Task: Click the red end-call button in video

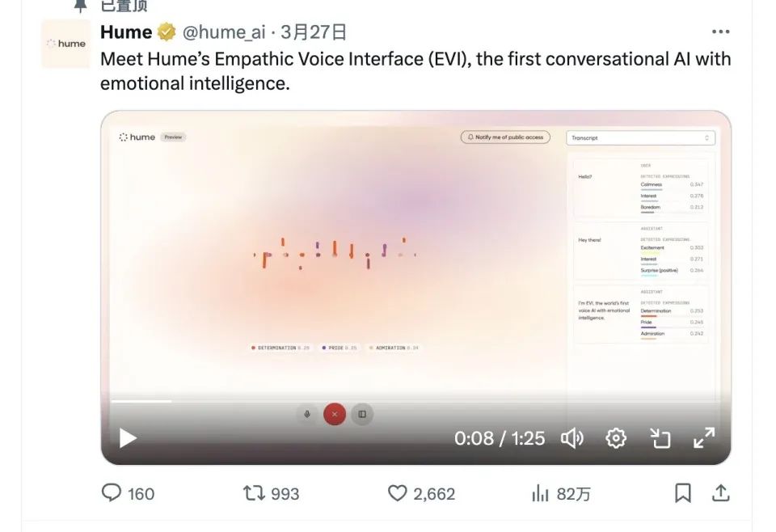Action: pos(335,414)
